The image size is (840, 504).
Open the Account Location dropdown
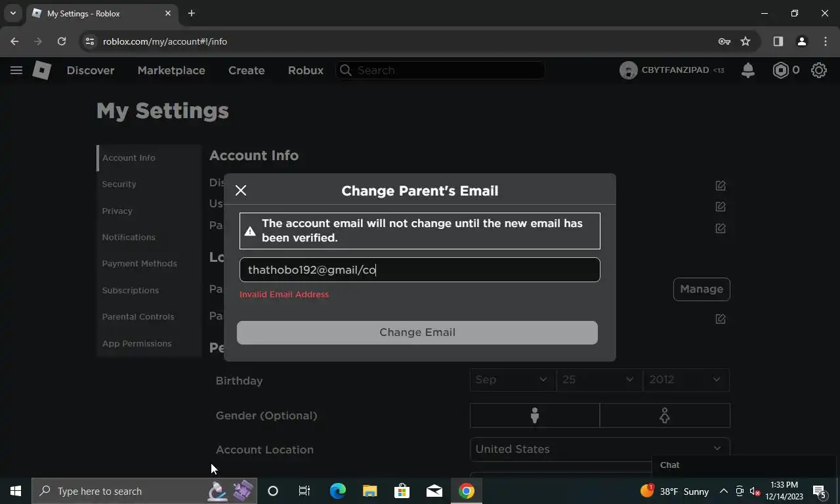tap(600, 449)
